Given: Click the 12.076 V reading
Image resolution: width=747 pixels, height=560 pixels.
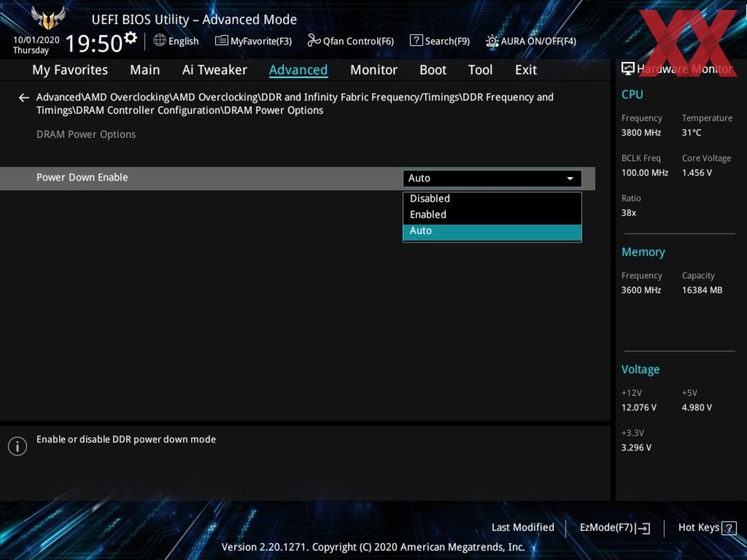Looking at the screenshot, I should 639,408.
